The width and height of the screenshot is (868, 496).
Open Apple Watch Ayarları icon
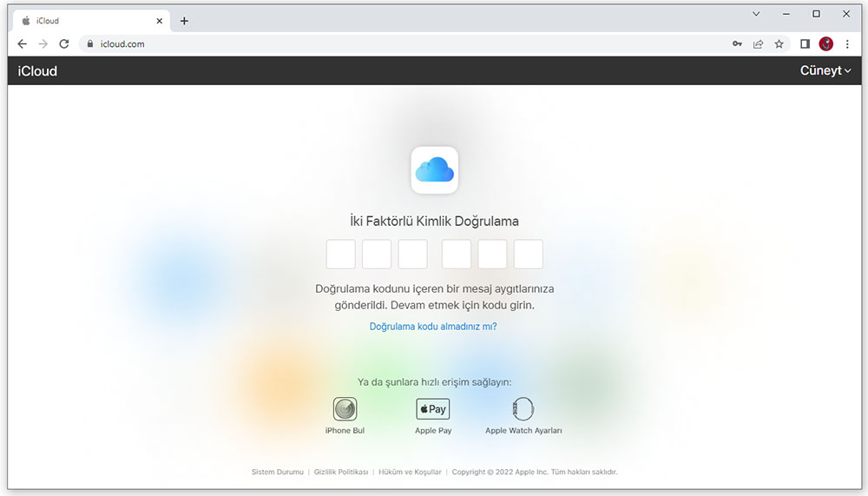523,409
